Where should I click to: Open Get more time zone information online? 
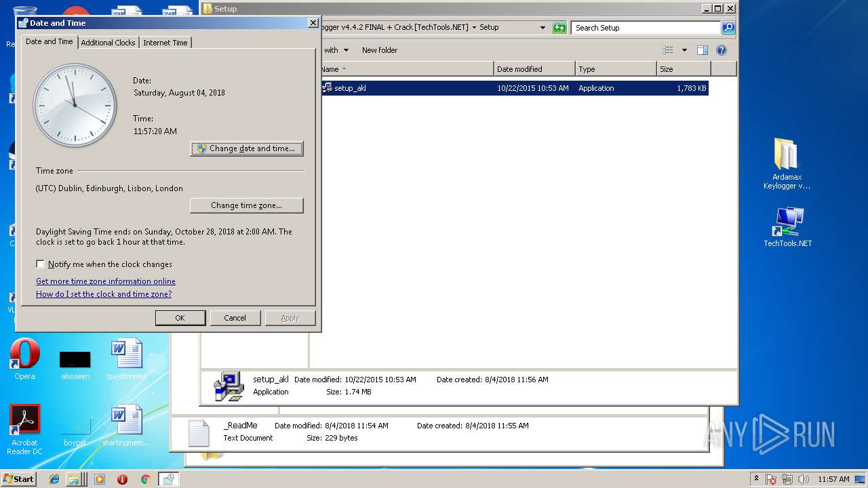click(x=106, y=281)
